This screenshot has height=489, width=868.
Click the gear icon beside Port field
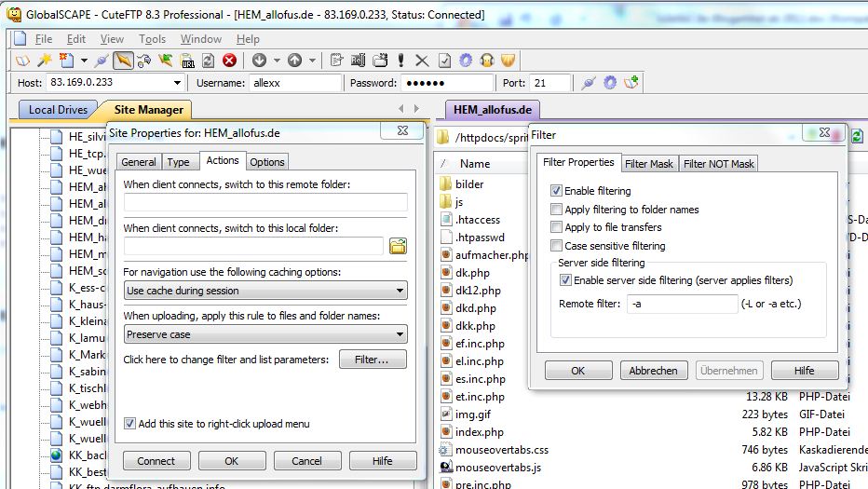[610, 83]
